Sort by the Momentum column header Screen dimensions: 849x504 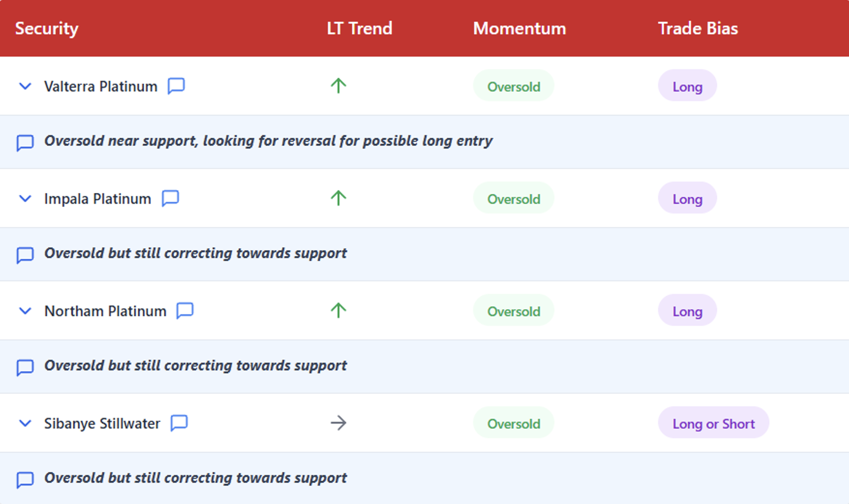519,28
